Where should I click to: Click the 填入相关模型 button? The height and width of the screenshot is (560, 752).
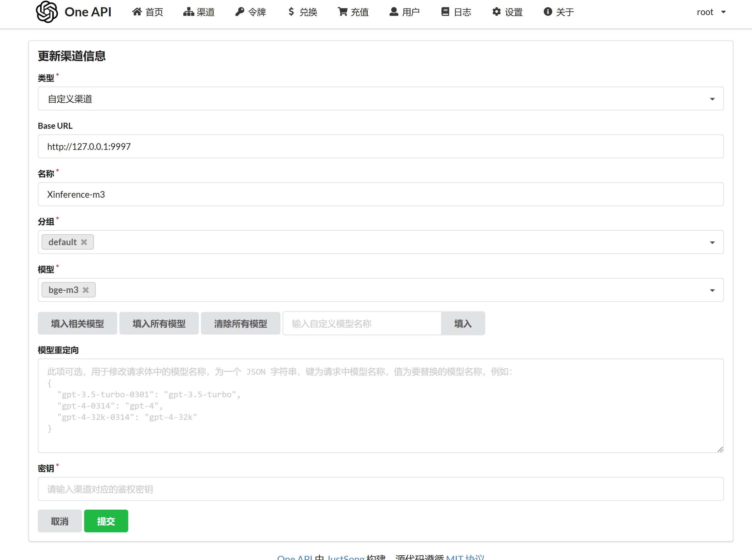point(77,323)
